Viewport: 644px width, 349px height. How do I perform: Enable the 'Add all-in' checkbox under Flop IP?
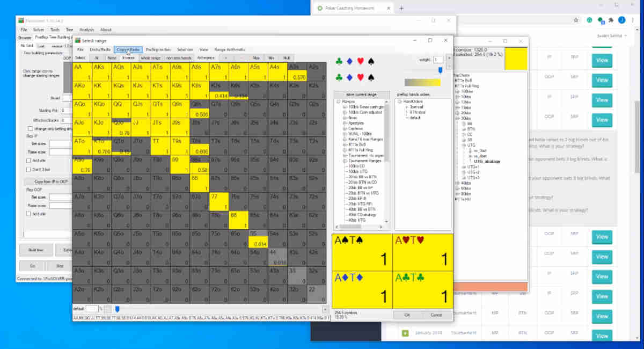point(30,159)
